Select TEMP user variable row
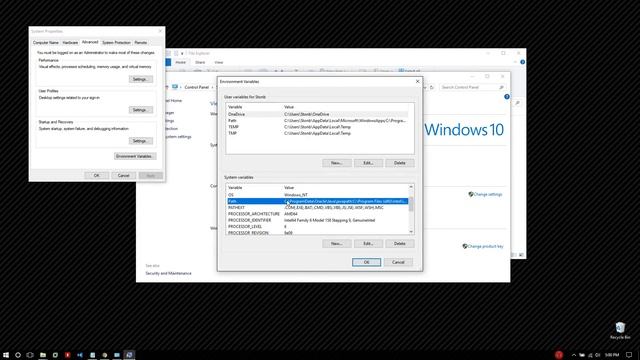The image size is (640, 360). click(318, 127)
